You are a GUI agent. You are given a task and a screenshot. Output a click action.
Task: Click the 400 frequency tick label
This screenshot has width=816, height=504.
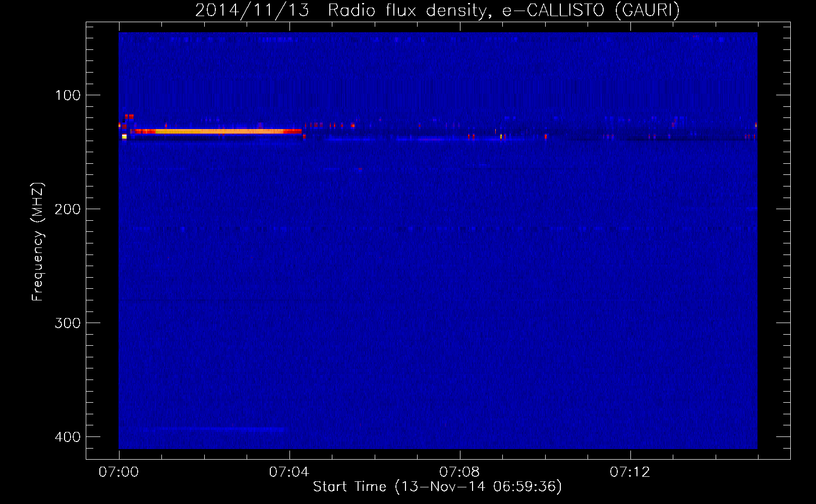tap(68, 437)
